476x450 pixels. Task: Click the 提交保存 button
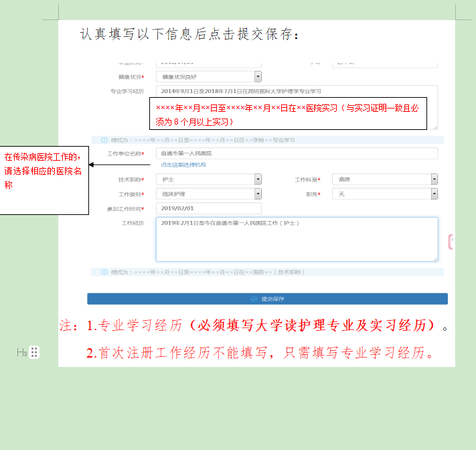[268, 299]
